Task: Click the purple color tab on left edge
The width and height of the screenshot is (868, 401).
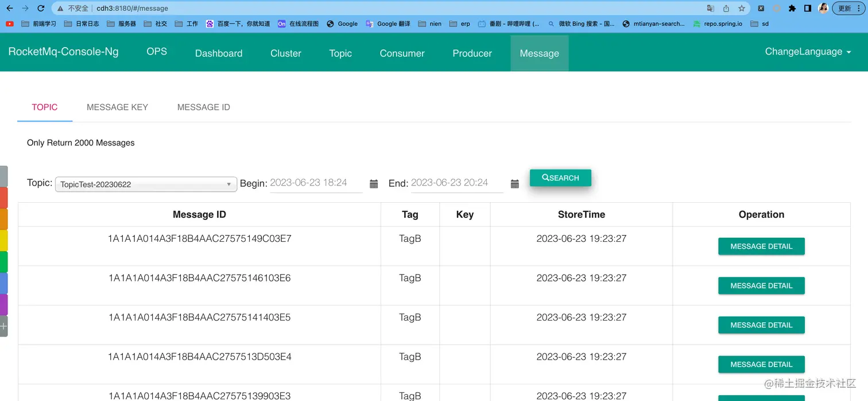Action: [3, 304]
